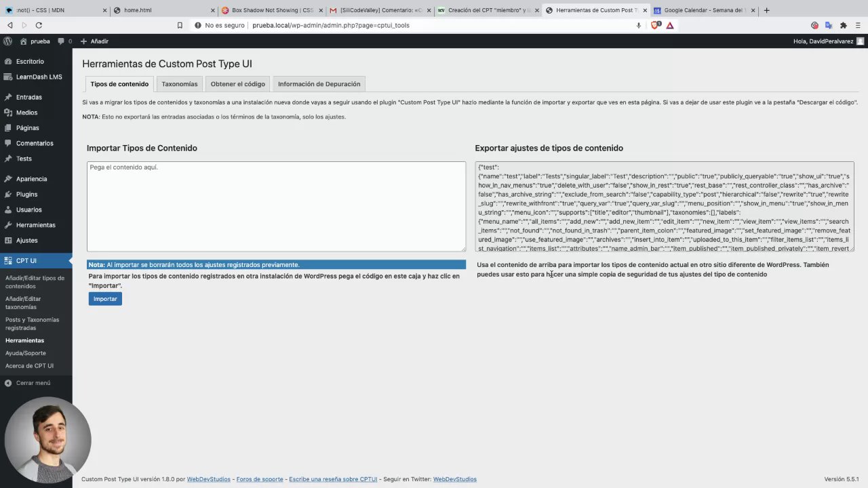Click the bookmark icon in address bar
This screenshot has width=868, height=488.
180,25
